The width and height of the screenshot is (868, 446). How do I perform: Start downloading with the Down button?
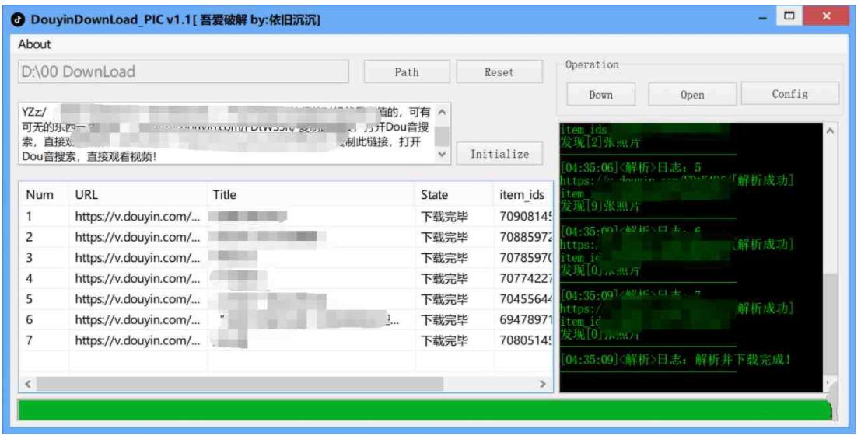click(x=600, y=95)
